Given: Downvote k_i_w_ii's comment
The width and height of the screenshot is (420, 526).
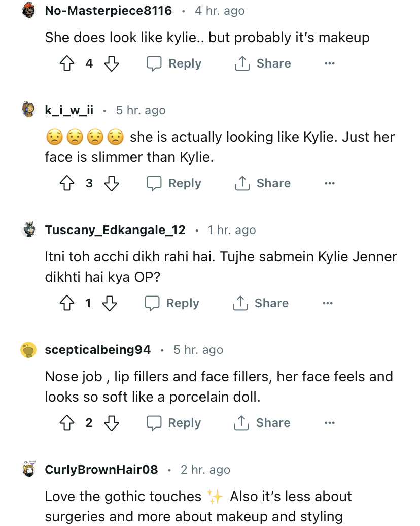Looking at the screenshot, I should [x=112, y=183].
